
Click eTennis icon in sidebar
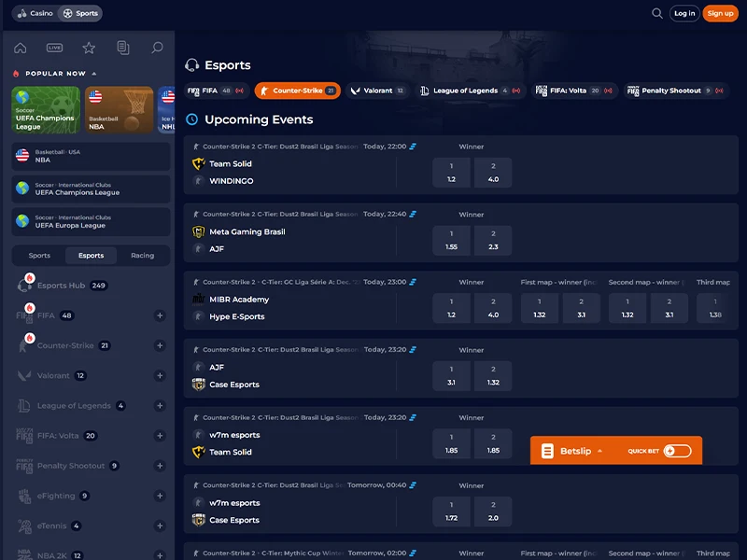click(x=24, y=525)
